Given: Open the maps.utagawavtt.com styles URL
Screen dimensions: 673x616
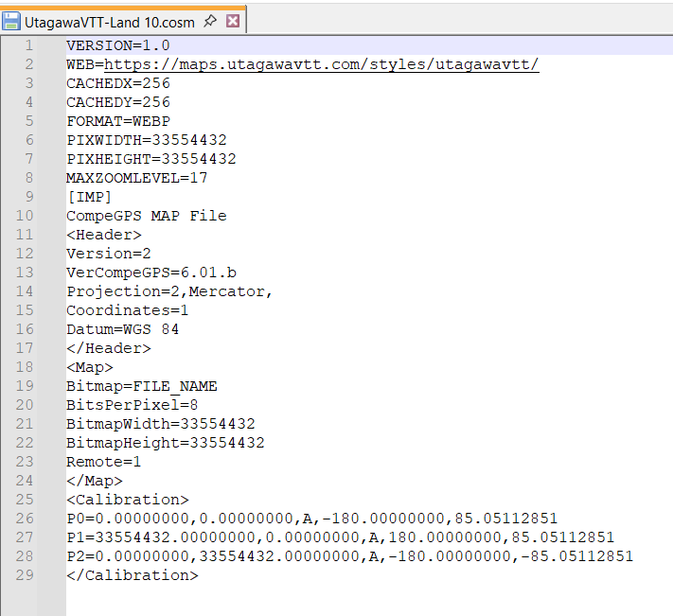Looking at the screenshot, I should click(x=322, y=64).
